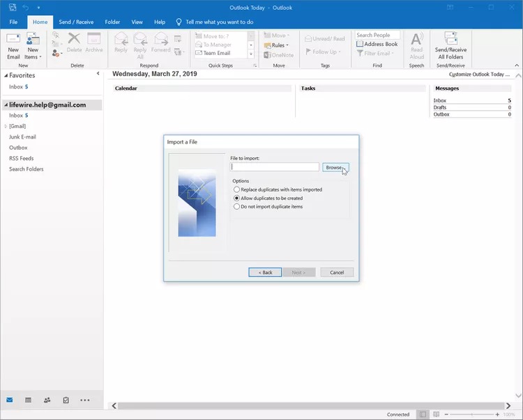
Task: Expand the [Gmail] folder tree
Action: point(6,126)
